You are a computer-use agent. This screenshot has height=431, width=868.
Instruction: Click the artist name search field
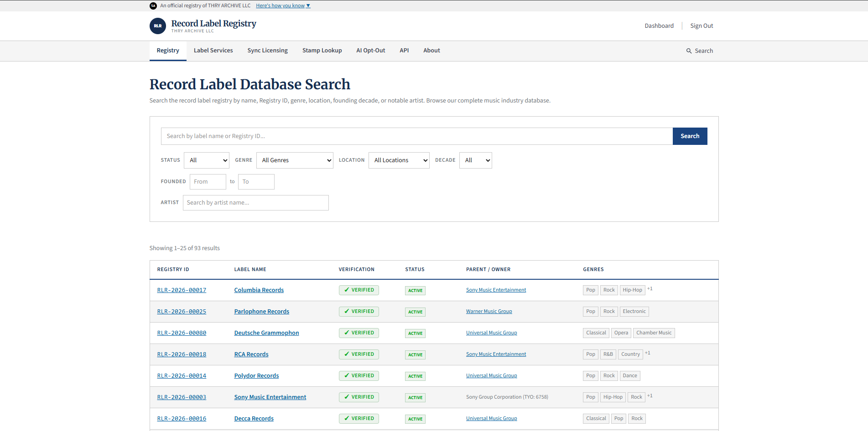pyautogui.click(x=256, y=203)
